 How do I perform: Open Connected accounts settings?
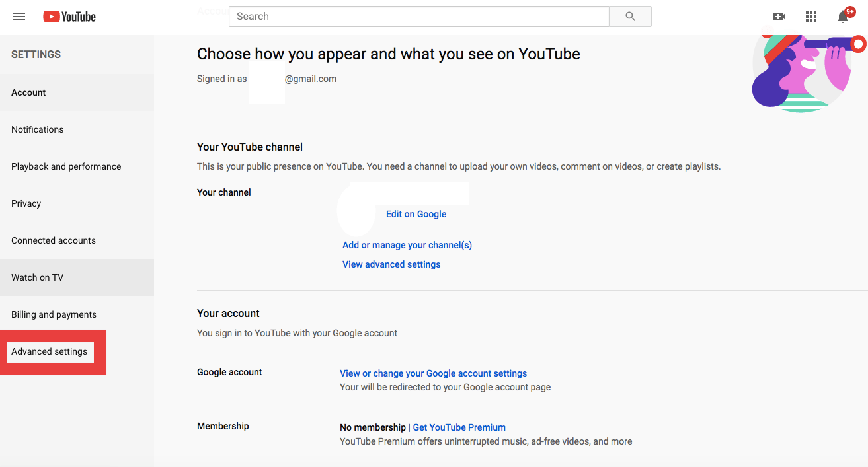(77, 240)
